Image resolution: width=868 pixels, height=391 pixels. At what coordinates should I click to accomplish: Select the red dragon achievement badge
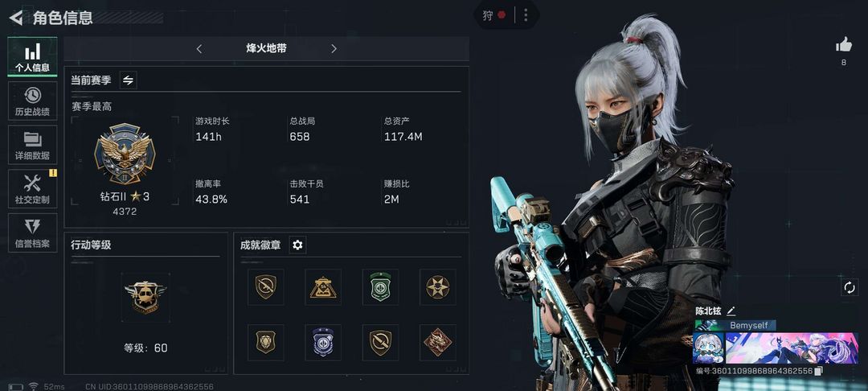click(438, 342)
